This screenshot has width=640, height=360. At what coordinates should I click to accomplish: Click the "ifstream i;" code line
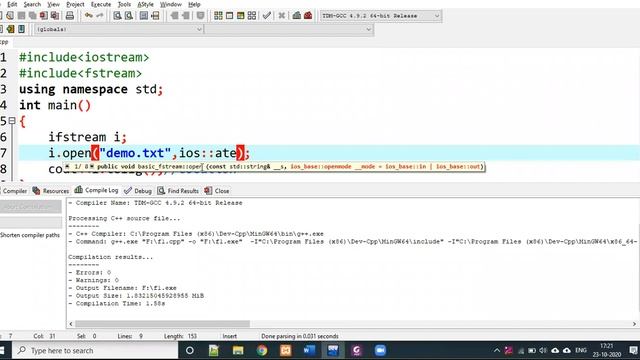click(x=87, y=137)
